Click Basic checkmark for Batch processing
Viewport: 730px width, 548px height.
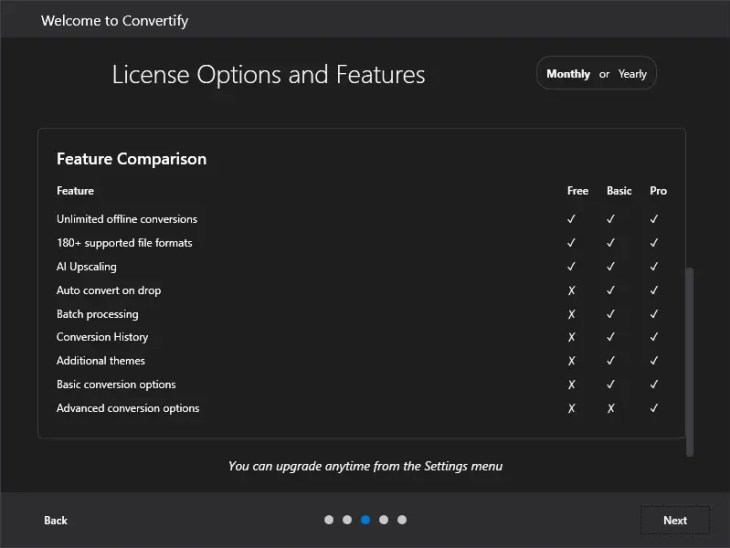[x=610, y=314]
